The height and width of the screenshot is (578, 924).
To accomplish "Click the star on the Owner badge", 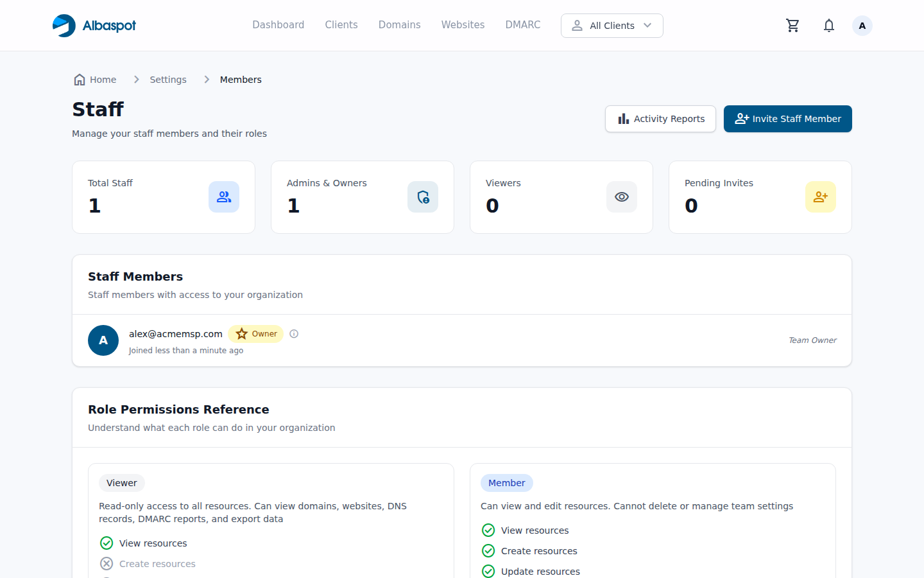I will [x=241, y=333].
